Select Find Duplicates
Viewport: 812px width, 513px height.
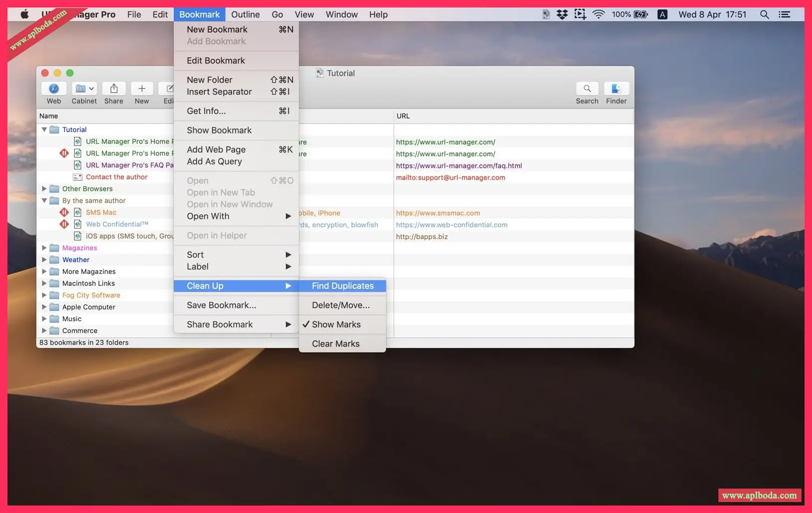point(342,286)
